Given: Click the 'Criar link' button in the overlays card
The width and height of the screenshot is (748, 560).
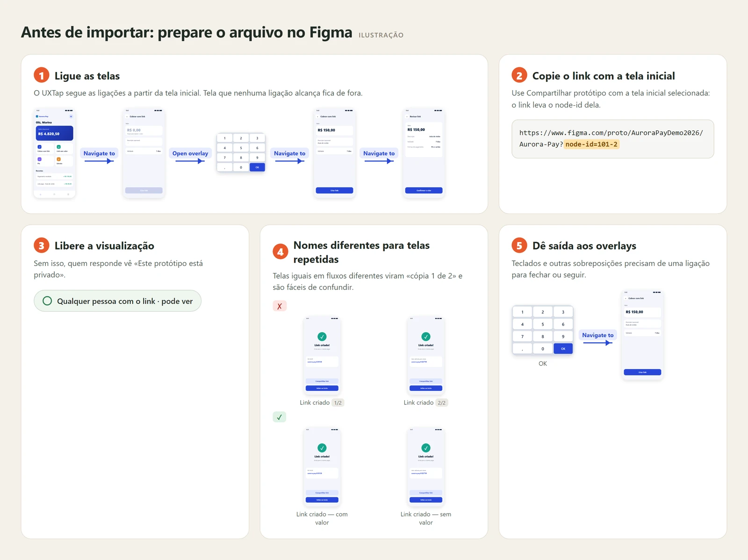Looking at the screenshot, I should click(643, 373).
